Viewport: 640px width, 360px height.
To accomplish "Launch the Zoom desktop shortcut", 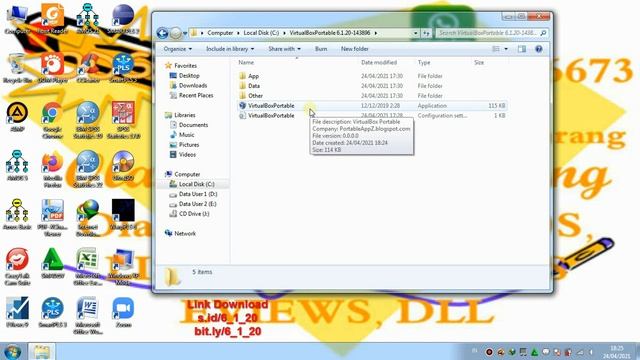I will click(123, 312).
